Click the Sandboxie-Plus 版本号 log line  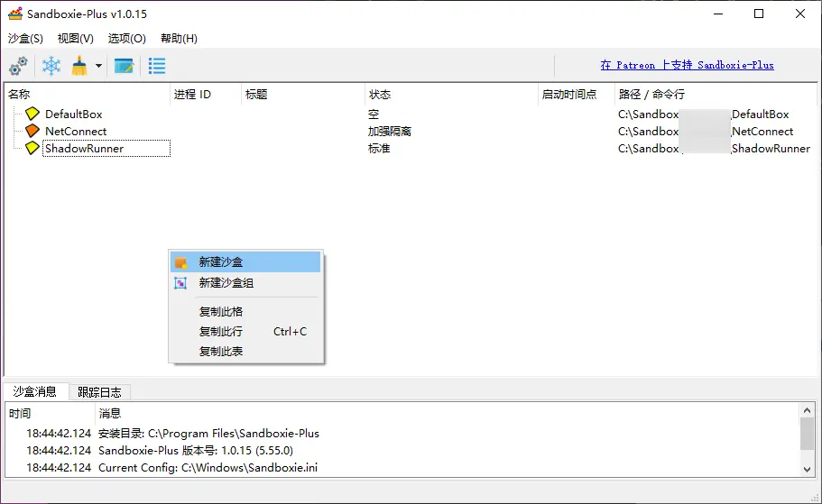click(x=196, y=450)
